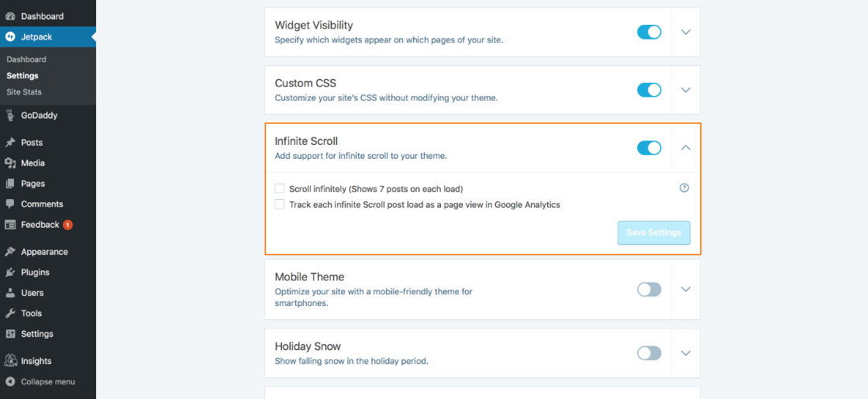
Task: Expand the Mobile Theme settings chevron
Action: 686,290
